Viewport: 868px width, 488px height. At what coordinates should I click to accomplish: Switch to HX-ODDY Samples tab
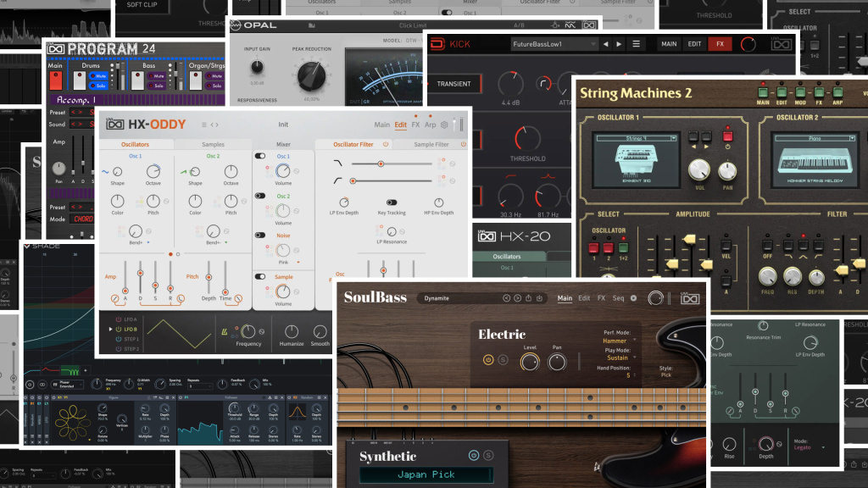click(x=213, y=144)
